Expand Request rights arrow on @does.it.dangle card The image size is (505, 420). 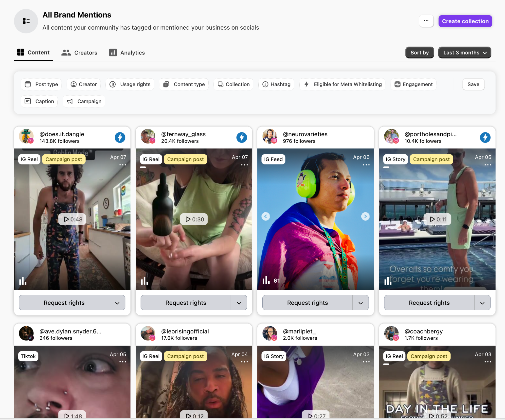(x=117, y=303)
